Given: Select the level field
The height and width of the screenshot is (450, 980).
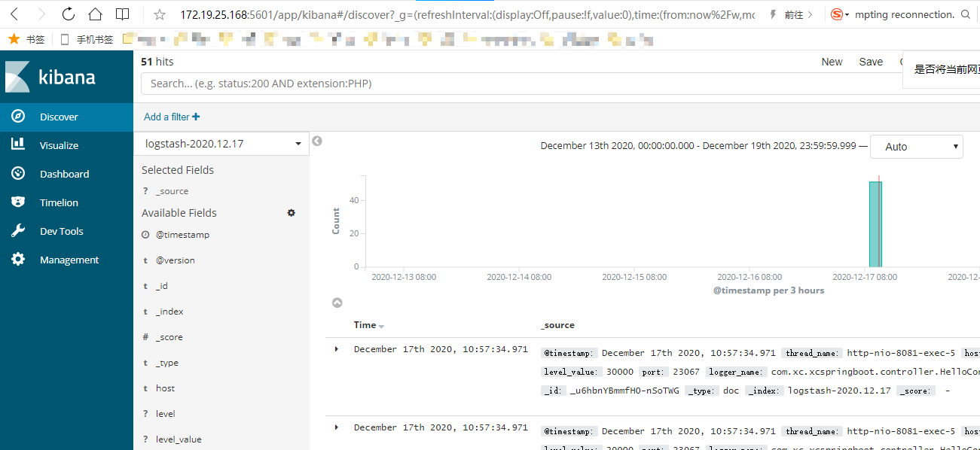Looking at the screenshot, I should (x=165, y=414).
